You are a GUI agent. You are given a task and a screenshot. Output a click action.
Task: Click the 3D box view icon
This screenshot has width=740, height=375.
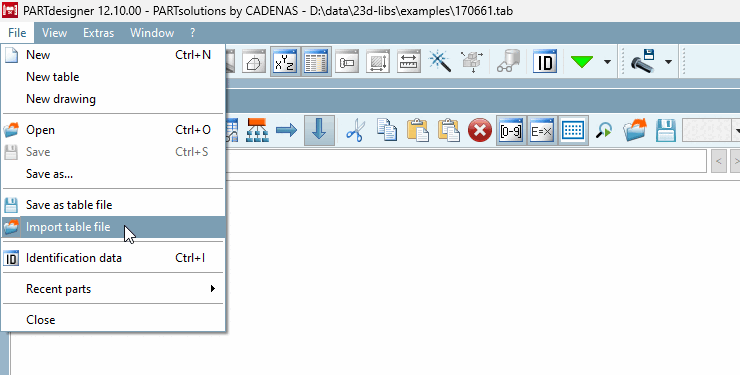pos(254,61)
